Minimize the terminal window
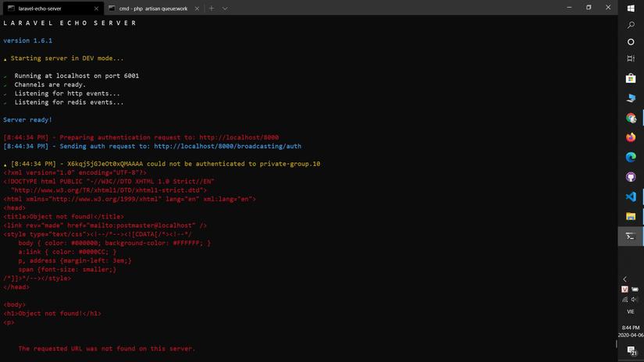Image resolution: width=644 pixels, height=362 pixels. click(x=569, y=7)
